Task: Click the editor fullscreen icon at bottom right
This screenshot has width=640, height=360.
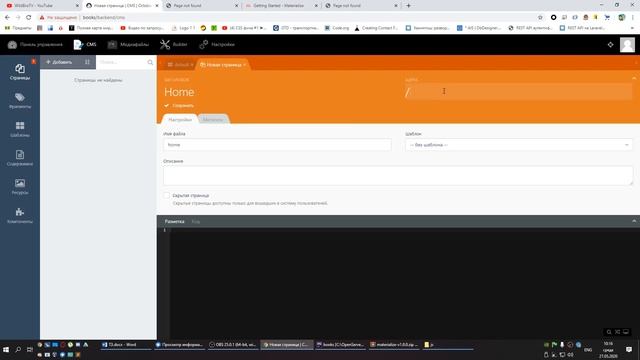Action: click(x=626, y=332)
